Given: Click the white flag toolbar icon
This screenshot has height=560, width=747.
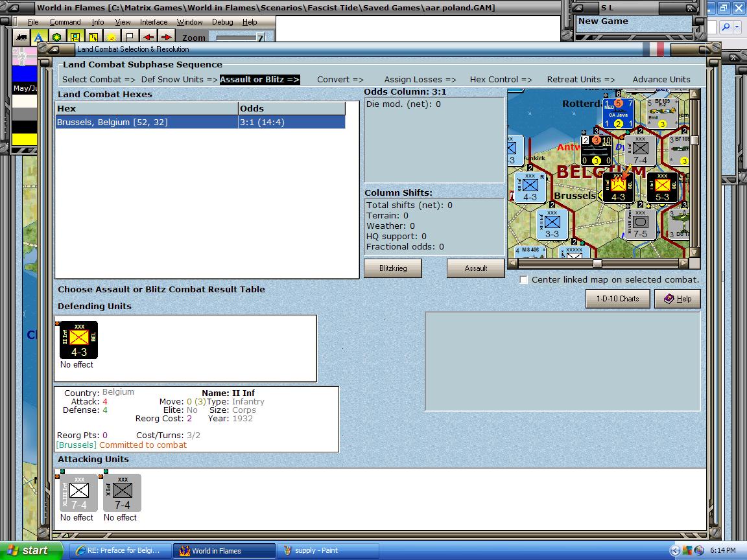Looking at the screenshot, I should click(129, 37).
